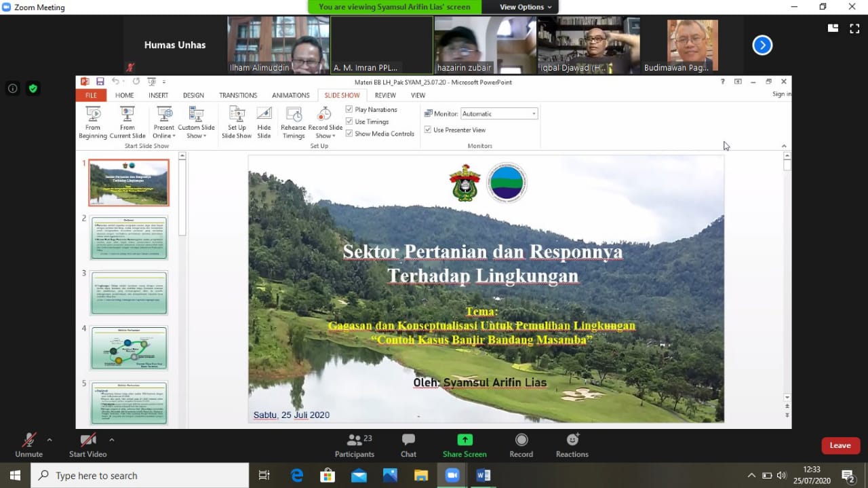Screen dimensions: 868x488
Task: Open the View Options dropdown
Action: click(x=526, y=7)
